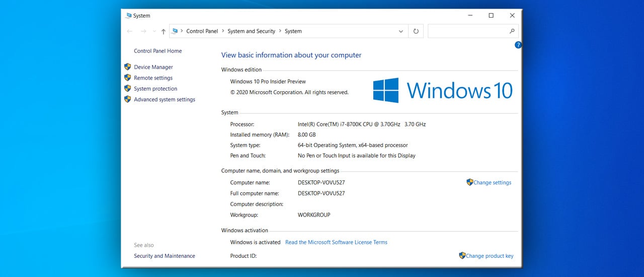
Task: Click shield icon beside Device Manager
Action: coord(128,66)
